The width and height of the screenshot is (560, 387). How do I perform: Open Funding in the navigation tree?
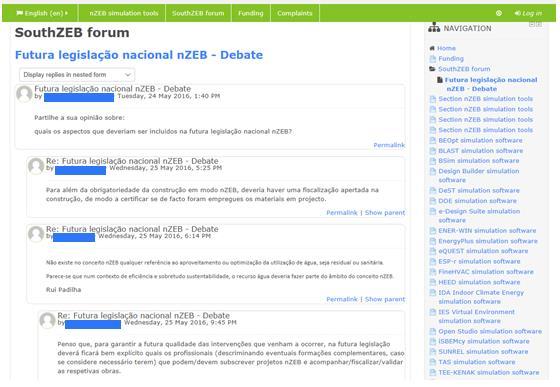point(451,59)
